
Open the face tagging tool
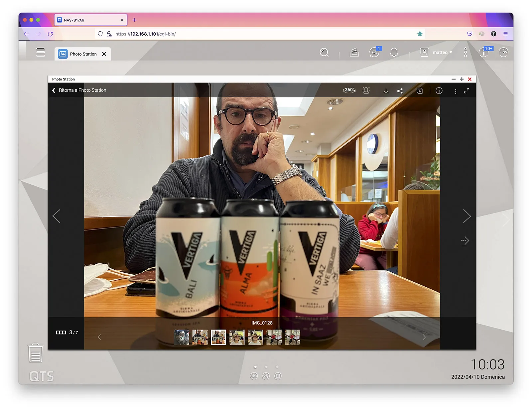click(366, 90)
